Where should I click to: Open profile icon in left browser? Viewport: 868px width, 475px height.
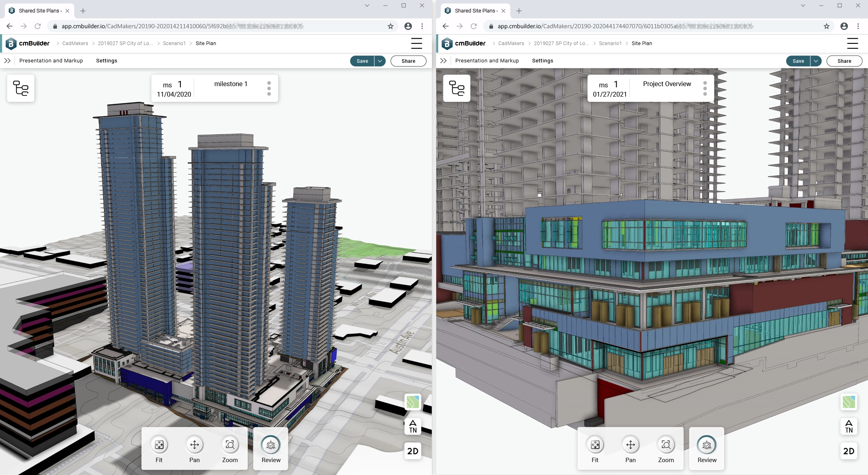(x=408, y=26)
